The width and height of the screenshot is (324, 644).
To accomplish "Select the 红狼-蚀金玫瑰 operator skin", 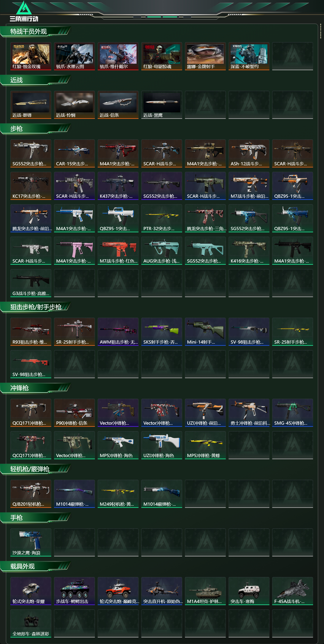I will click(x=31, y=56).
